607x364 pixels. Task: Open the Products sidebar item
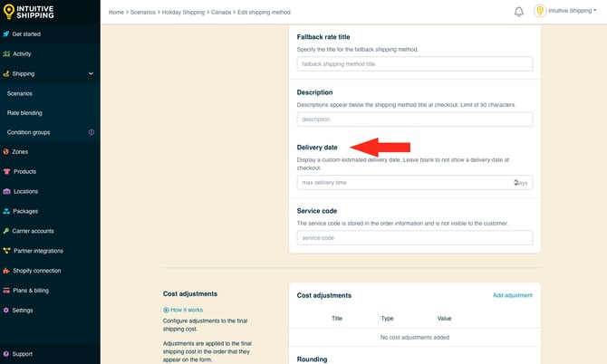[x=24, y=171]
